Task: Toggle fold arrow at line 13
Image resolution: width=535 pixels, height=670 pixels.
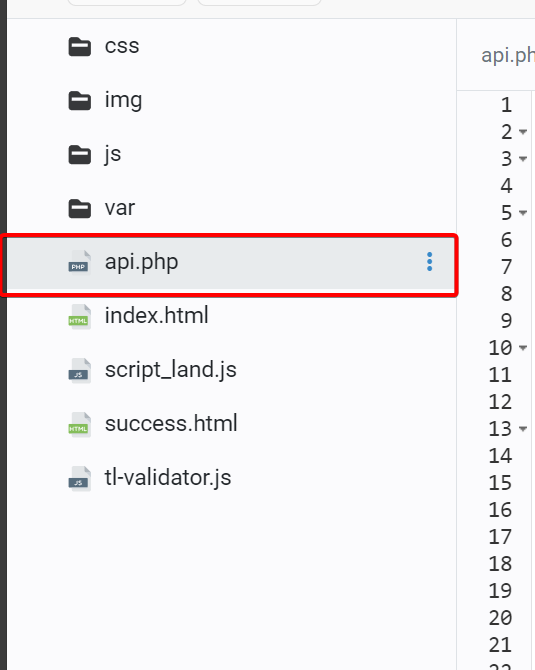Action: pos(523,429)
